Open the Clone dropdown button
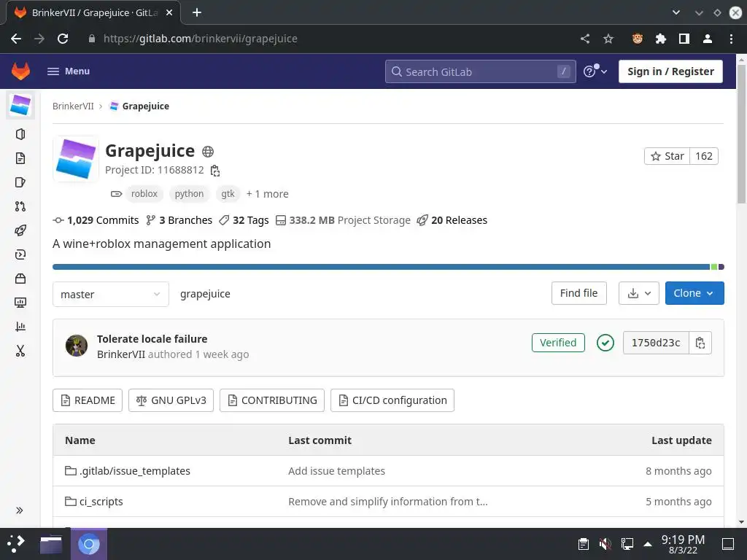 694,293
